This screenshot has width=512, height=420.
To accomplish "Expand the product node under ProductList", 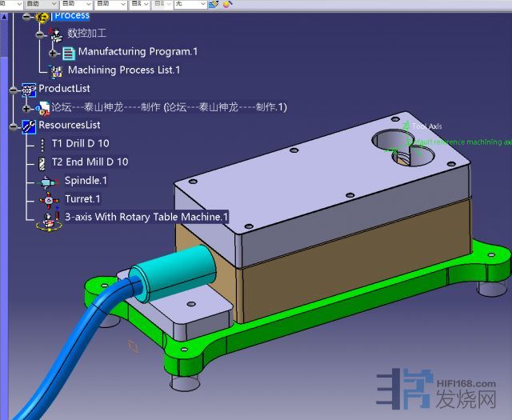I will click(26, 108).
